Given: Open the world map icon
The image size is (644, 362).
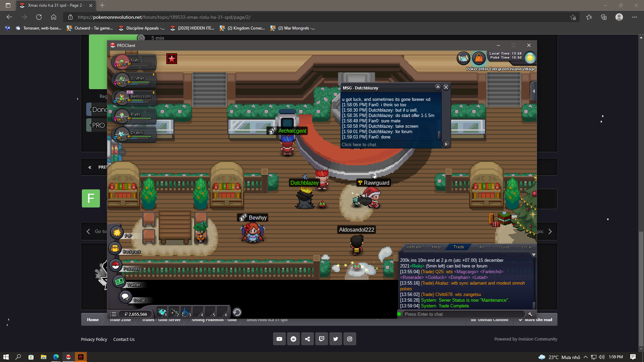Looking at the screenshot, I should pos(463,58).
